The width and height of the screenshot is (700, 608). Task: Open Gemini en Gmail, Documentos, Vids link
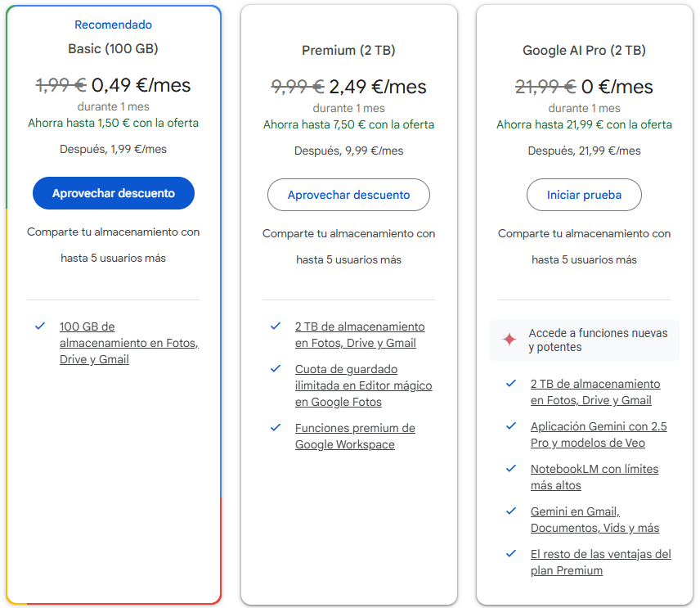point(595,520)
